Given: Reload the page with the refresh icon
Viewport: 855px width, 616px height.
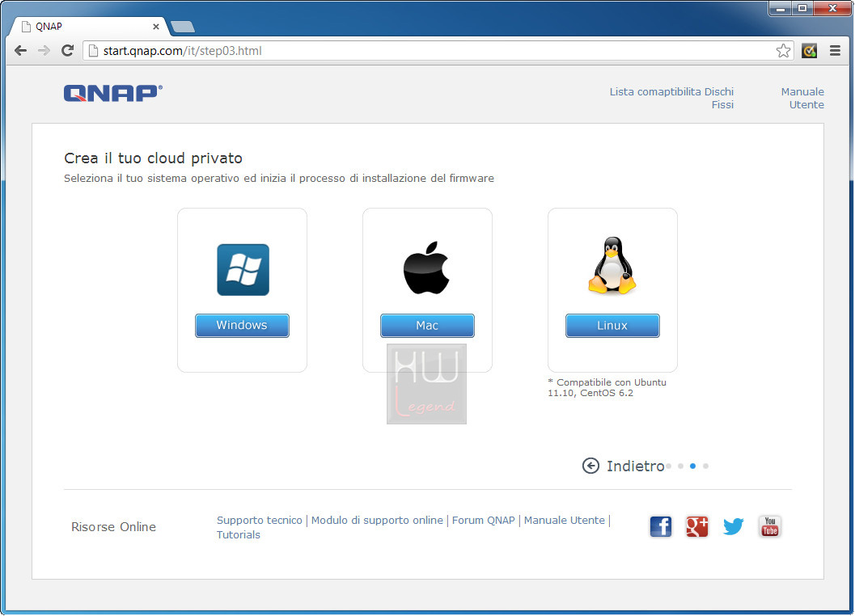Looking at the screenshot, I should (x=68, y=51).
